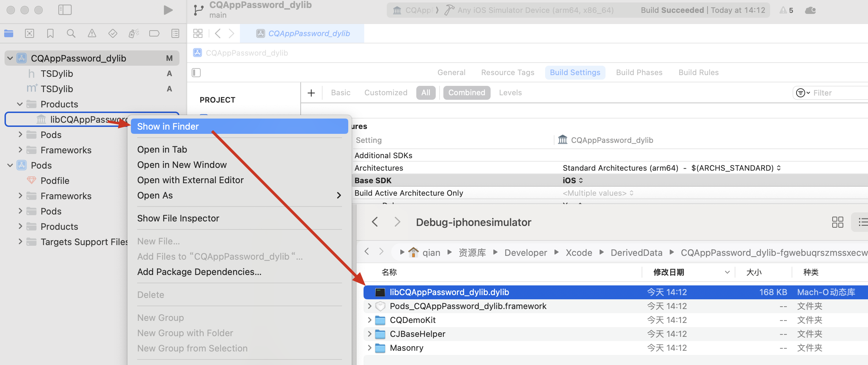
Task: Choose Add Package Dependencies
Action: click(239, 272)
